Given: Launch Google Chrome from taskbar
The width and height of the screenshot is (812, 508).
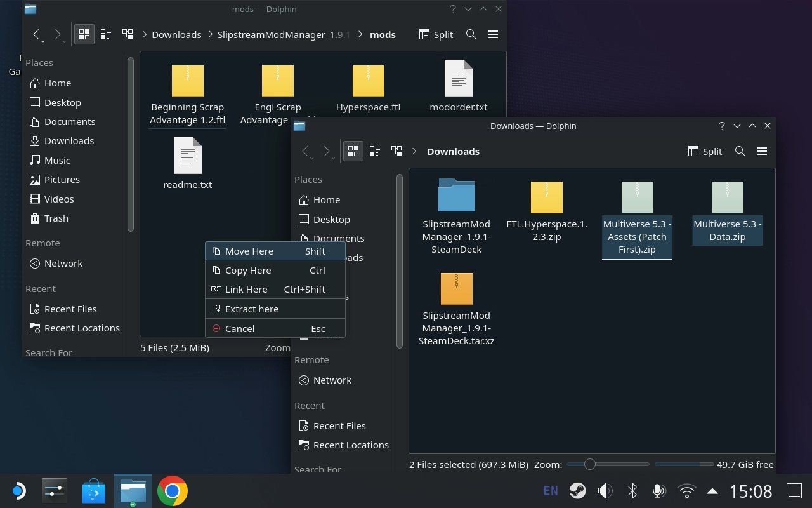Looking at the screenshot, I should point(172,491).
